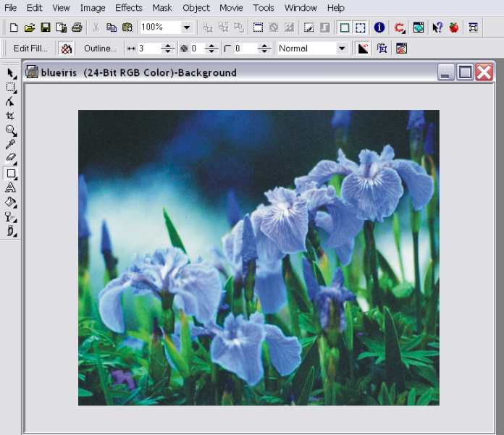Open the Effects menu
The height and width of the screenshot is (435, 504).
tap(129, 8)
